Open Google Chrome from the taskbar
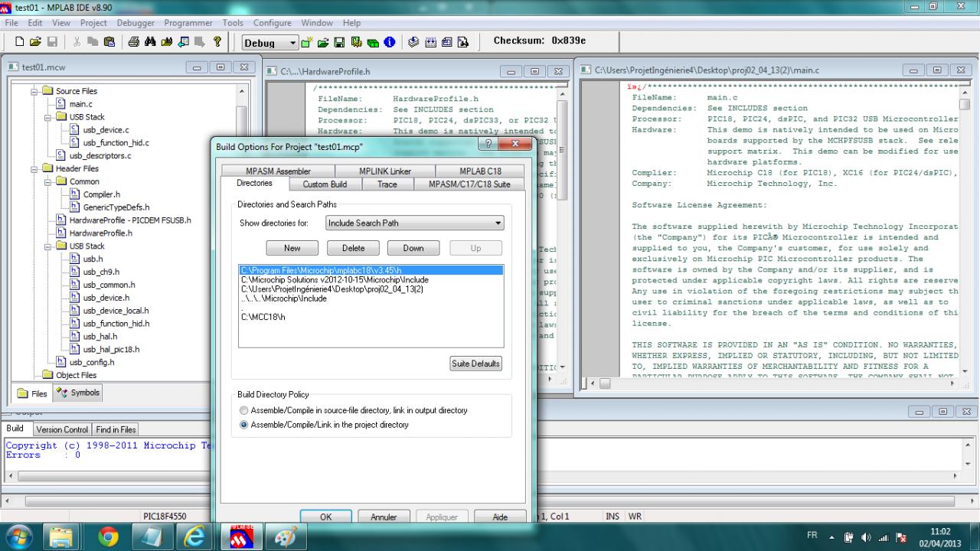The image size is (980, 551). click(x=108, y=536)
